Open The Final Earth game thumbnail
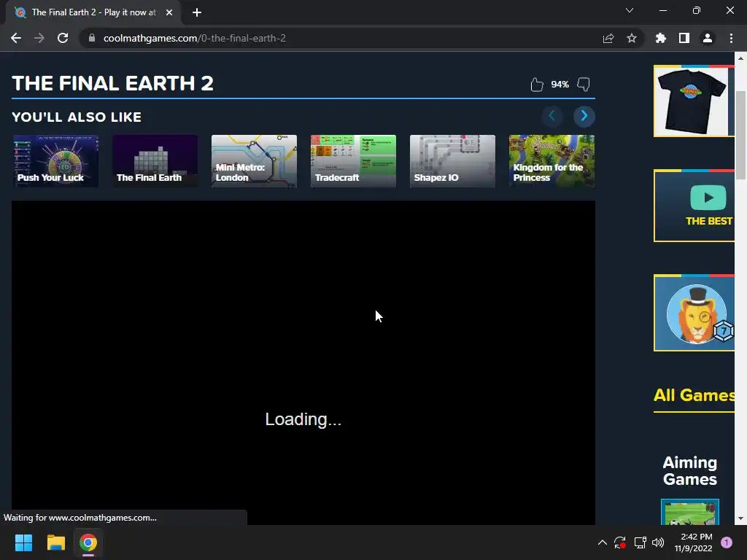This screenshot has height=560, width=747. (155, 161)
